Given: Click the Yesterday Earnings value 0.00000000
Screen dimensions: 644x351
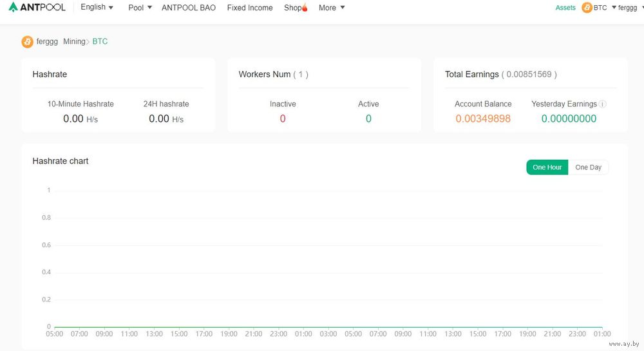Looking at the screenshot, I should pyautogui.click(x=569, y=119).
